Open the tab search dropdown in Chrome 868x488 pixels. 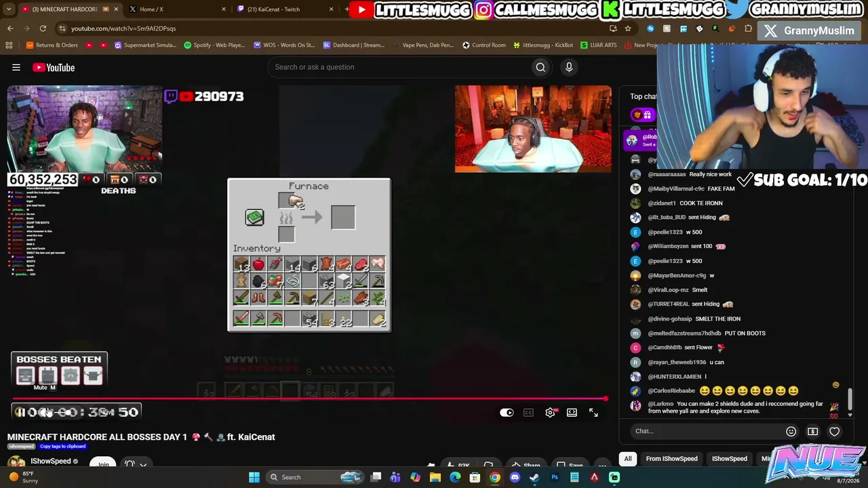9,9
